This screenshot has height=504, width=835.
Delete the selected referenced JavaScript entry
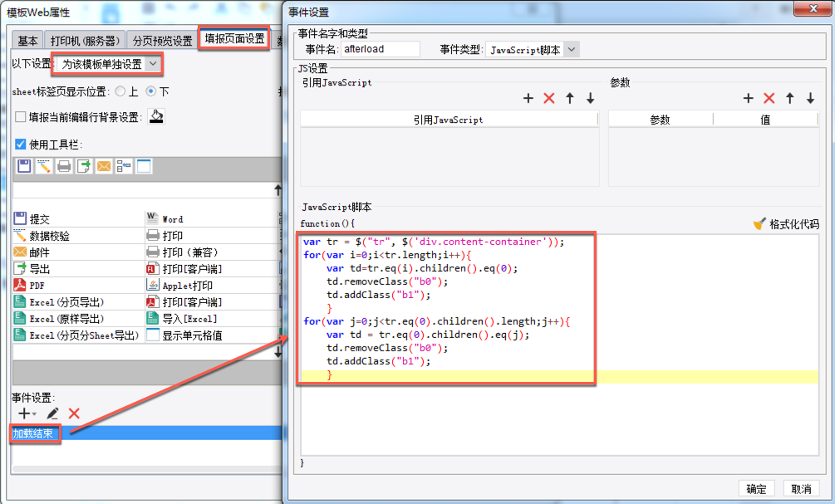(549, 98)
